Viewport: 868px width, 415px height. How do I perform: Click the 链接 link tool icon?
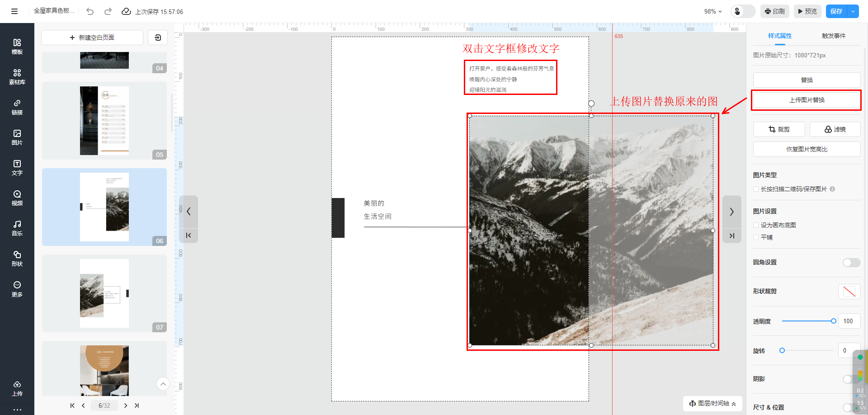(17, 107)
